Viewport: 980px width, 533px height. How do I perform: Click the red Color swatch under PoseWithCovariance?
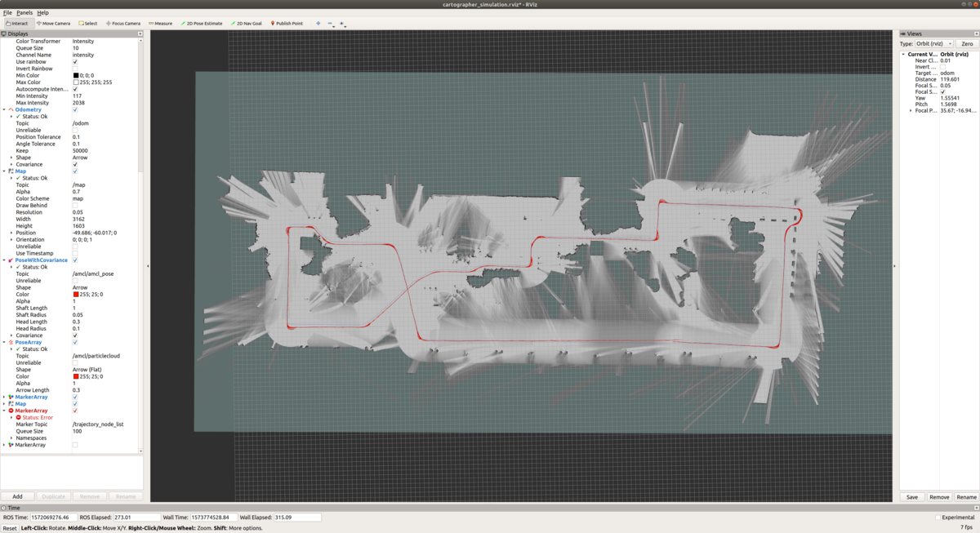point(76,295)
